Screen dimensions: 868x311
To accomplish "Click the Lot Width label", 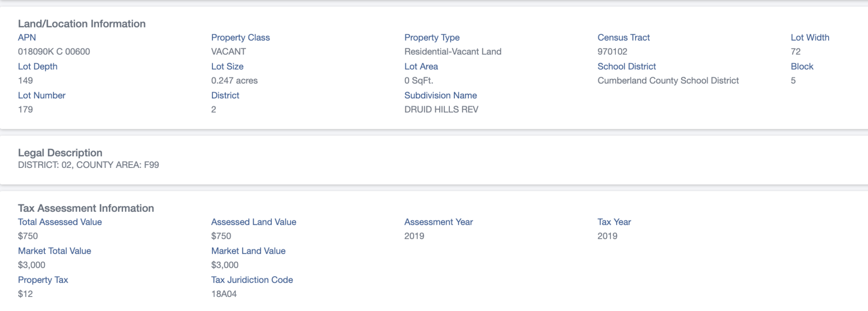I will coord(810,37).
